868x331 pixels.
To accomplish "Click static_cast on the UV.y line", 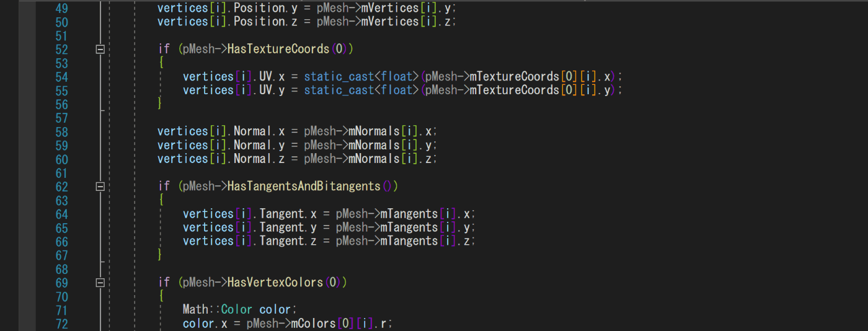I will (339, 90).
